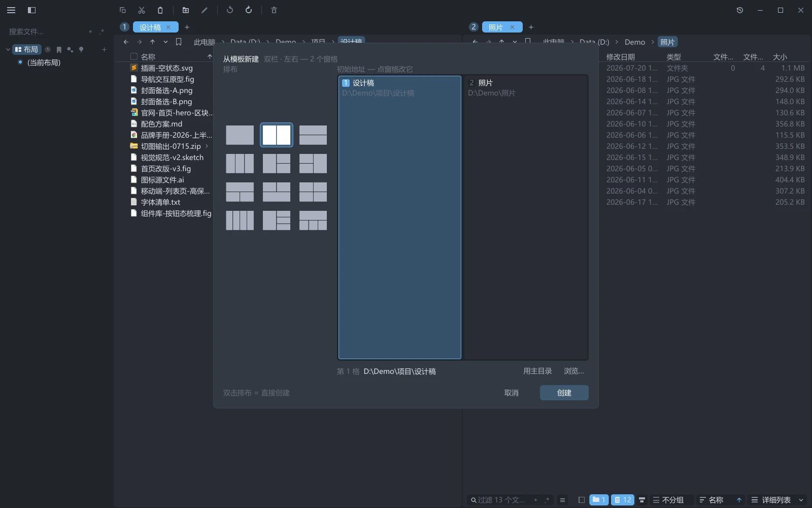Open the pin tab in sidebar
Viewport: 812px width, 508px height.
(81, 49)
